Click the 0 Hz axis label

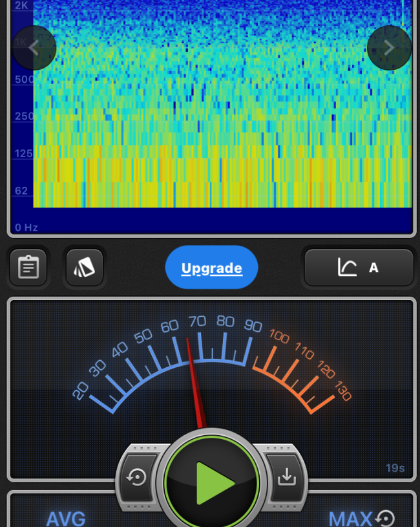tap(26, 227)
